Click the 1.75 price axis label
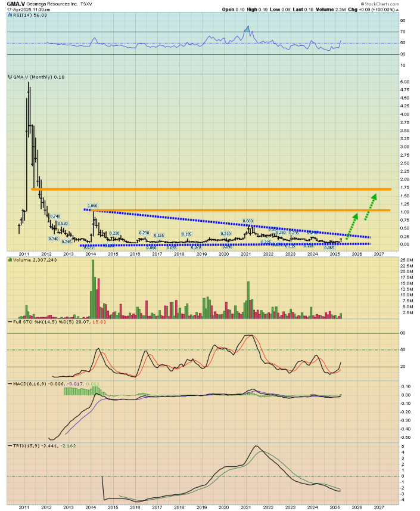 coord(405,188)
